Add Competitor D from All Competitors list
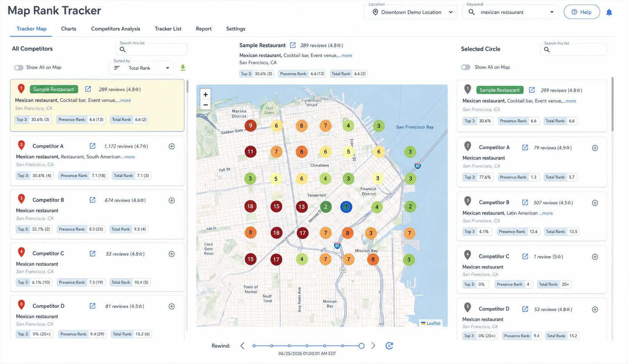The width and height of the screenshot is (628, 364). pos(172,306)
